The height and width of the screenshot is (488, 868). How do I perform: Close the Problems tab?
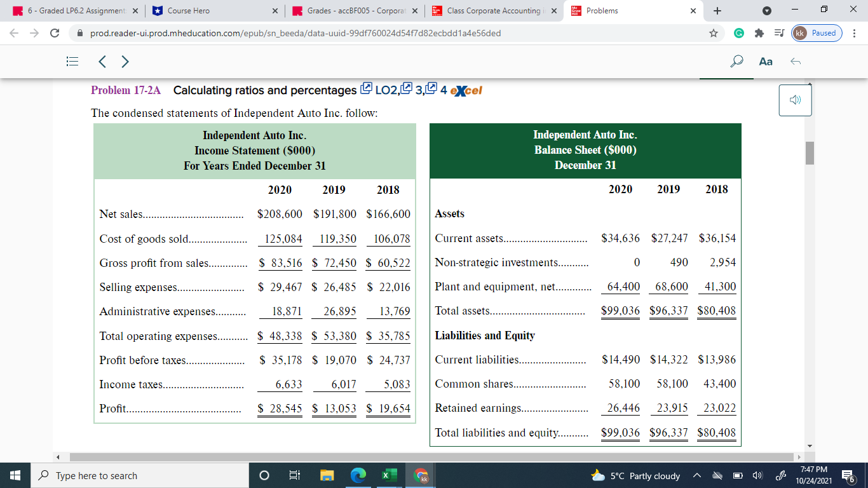pyautogui.click(x=693, y=11)
